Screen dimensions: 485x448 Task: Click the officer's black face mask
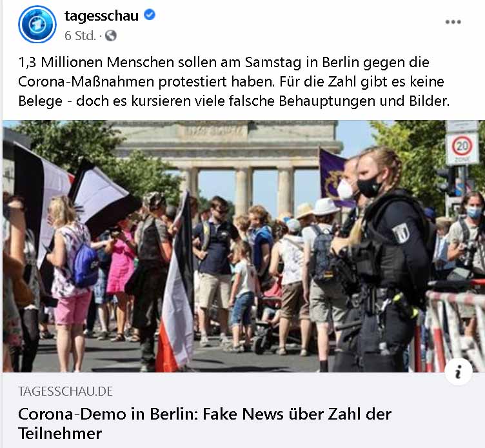(x=369, y=187)
